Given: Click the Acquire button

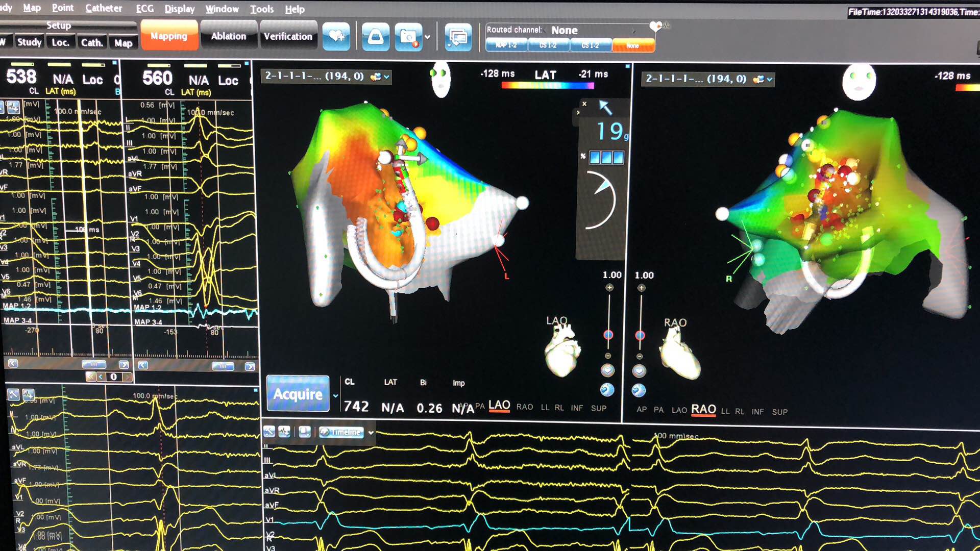Looking at the screenshot, I should (x=298, y=394).
